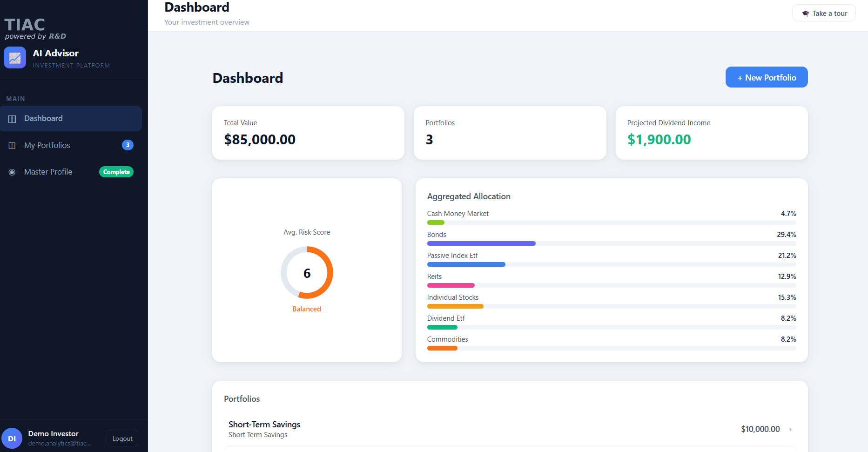This screenshot has height=452, width=868.
Task: Click the Individual Stocks allocation bar
Action: pyautogui.click(x=455, y=306)
